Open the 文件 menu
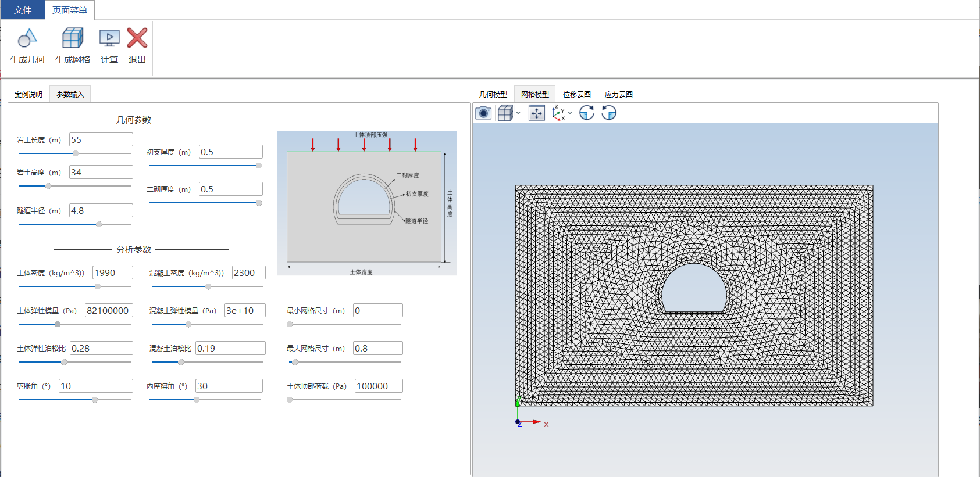 [23, 10]
